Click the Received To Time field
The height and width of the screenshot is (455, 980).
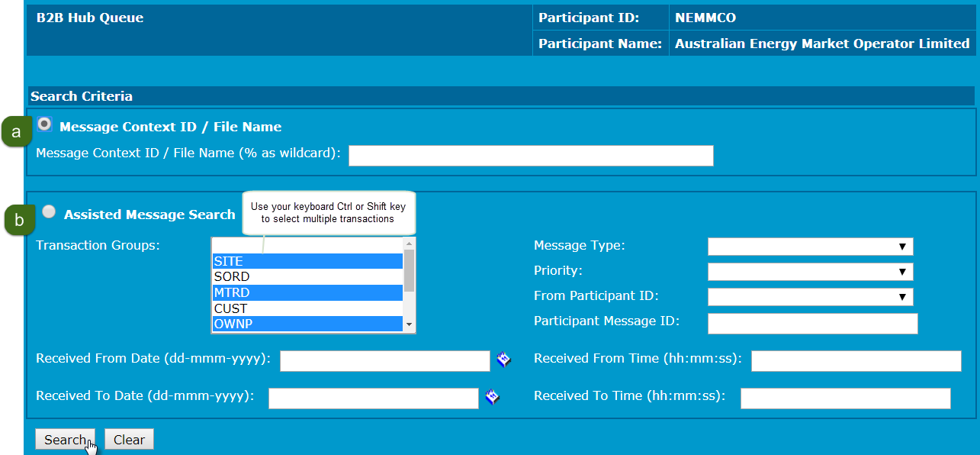click(x=845, y=399)
